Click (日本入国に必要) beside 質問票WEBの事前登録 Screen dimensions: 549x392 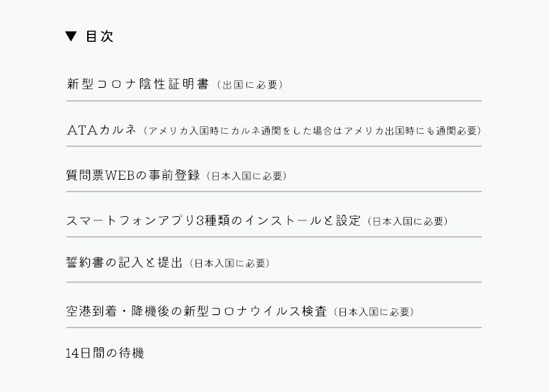click(x=246, y=176)
